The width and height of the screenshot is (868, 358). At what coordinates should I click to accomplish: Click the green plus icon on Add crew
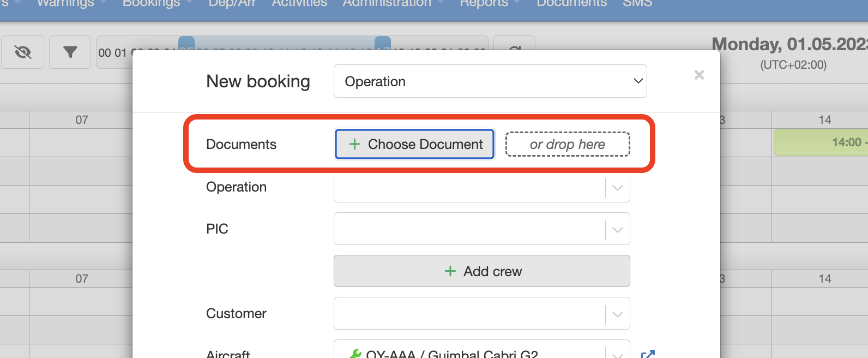[x=450, y=271]
